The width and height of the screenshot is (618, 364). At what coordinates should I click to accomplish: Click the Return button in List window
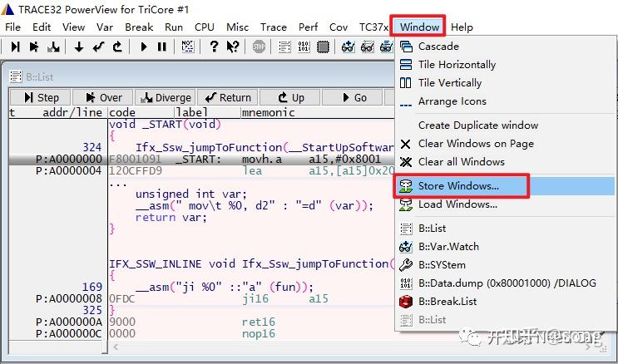tap(228, 98)
